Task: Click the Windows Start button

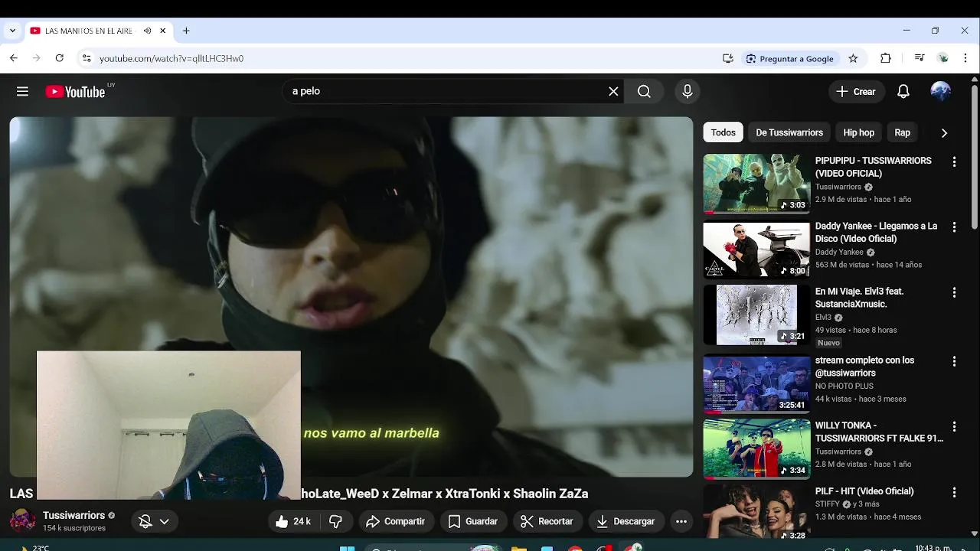Action: tap(347, 548)
